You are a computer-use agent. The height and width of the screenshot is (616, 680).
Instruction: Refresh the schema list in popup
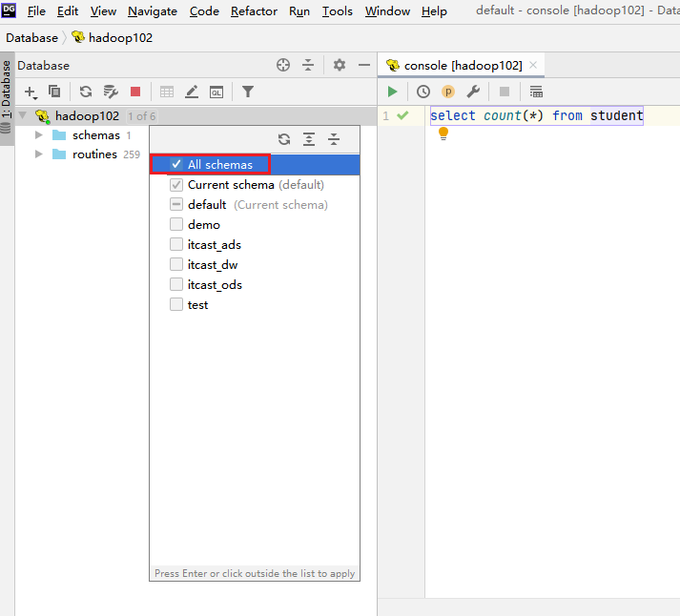coord(284,139)
